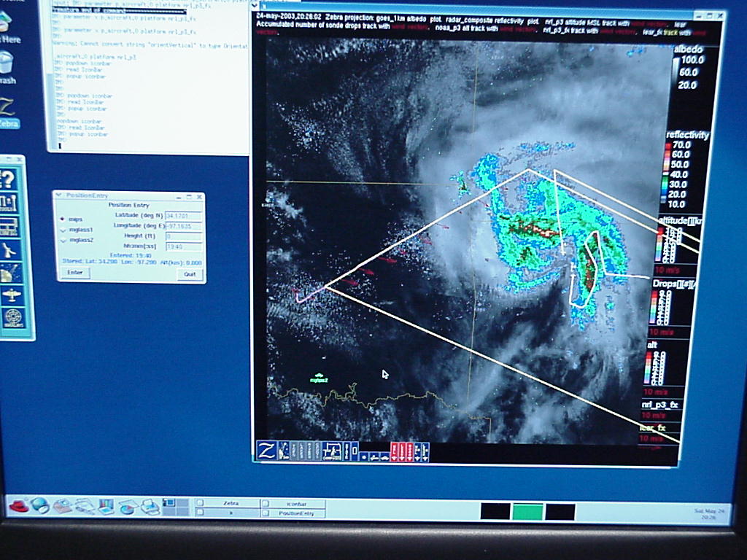
Task: Open the Trash desktop icon
Action: click(x=7, y=68)
